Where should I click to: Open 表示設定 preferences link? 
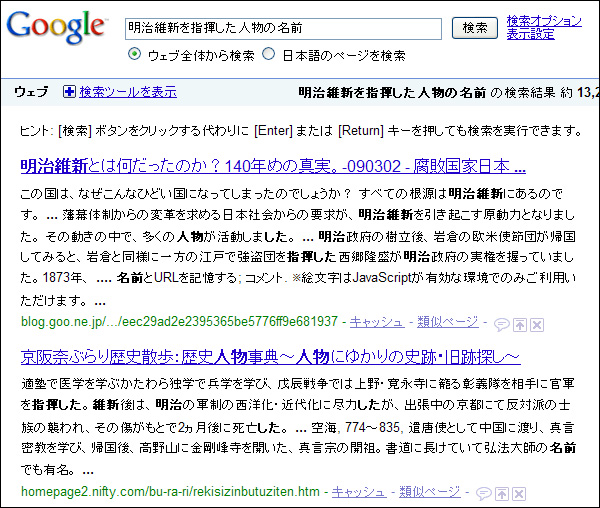[x=530, y=34]
